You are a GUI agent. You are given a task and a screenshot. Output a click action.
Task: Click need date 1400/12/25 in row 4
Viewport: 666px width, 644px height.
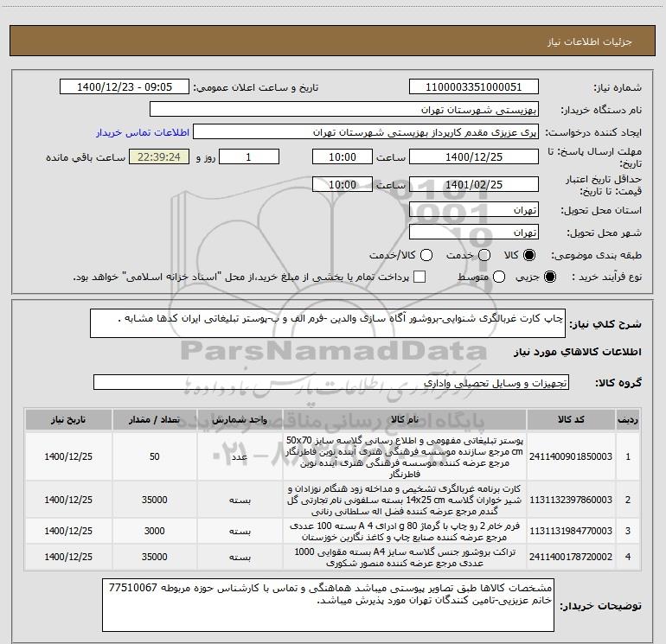[x=68, y=557]
